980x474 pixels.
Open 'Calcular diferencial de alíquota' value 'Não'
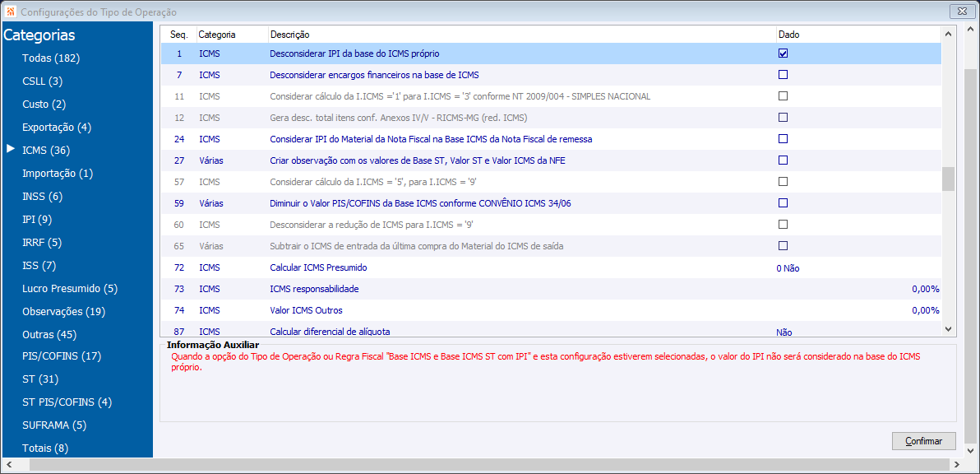784,332
